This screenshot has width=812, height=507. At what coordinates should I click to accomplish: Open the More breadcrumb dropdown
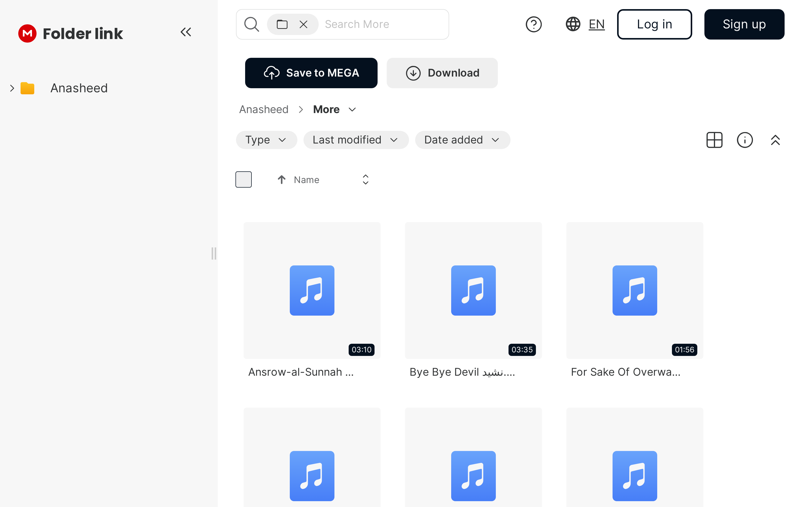click(352, 110)
